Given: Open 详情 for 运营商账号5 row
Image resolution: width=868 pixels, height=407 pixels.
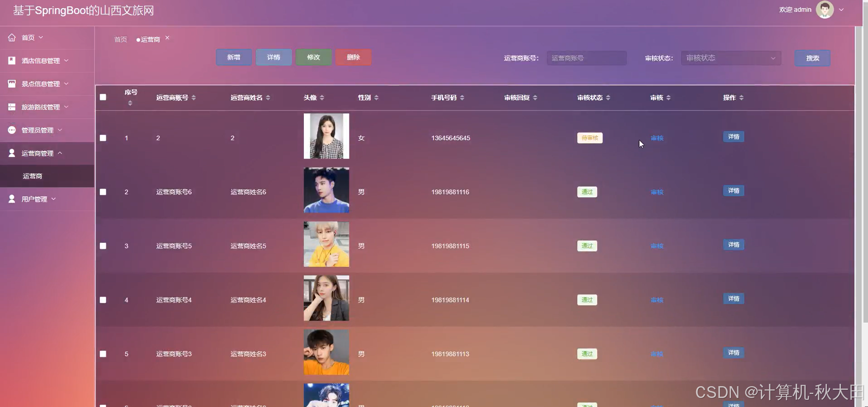Looking at the screenshot, I should 733,245.
